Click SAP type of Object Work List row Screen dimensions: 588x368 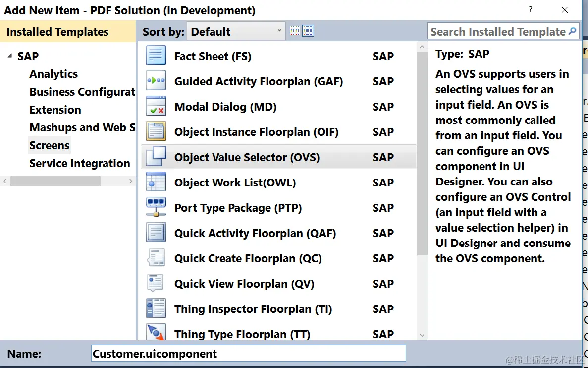[x=383, y=183]
